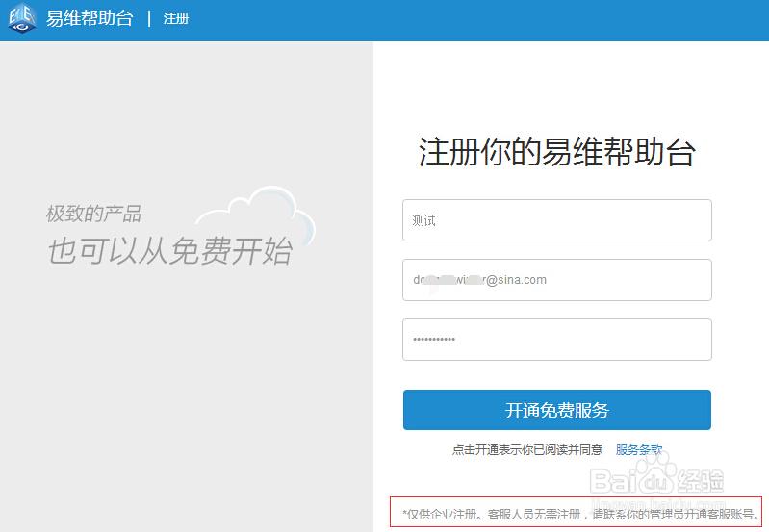Click the 点击开通表示你已阅读并同意 text
This screenshot has height=532, width=769.
(527, 449)
